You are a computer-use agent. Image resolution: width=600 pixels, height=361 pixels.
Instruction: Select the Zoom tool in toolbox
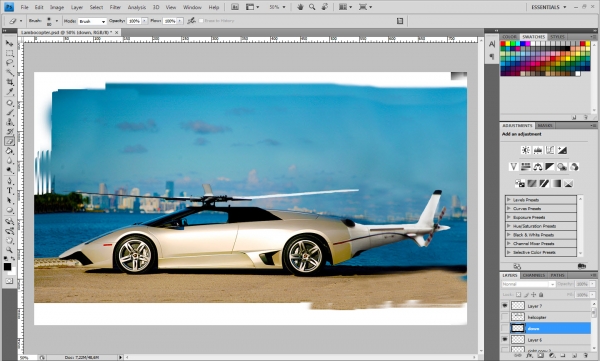tap(9, 250)
